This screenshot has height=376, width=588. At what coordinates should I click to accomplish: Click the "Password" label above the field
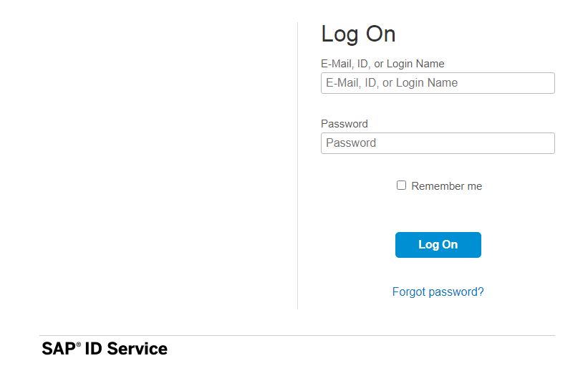click(x=344, y=124)
